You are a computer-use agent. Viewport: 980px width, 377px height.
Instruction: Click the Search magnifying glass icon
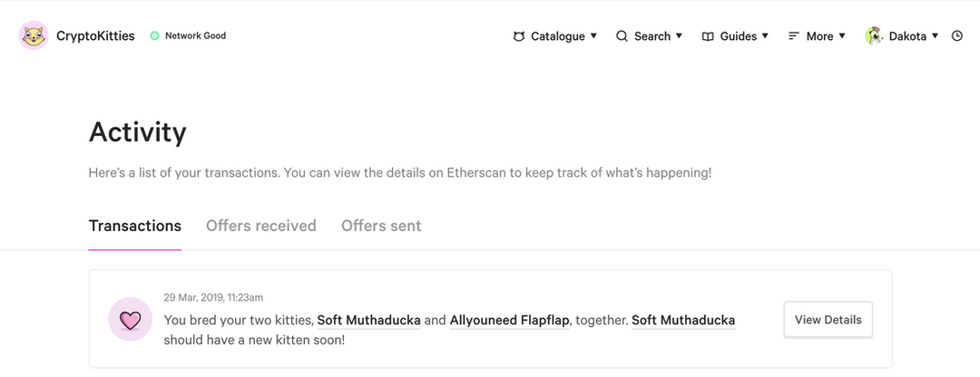tap(622, 36)
